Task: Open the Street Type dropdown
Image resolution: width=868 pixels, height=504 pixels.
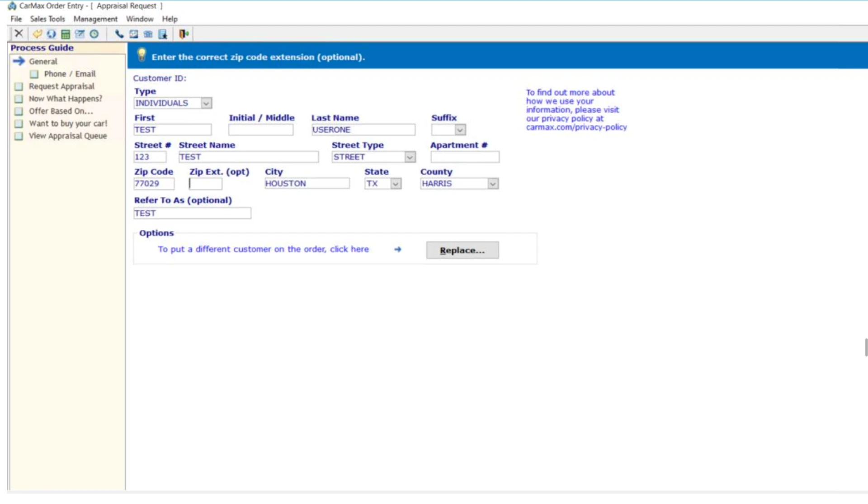Action: (410, 157)
